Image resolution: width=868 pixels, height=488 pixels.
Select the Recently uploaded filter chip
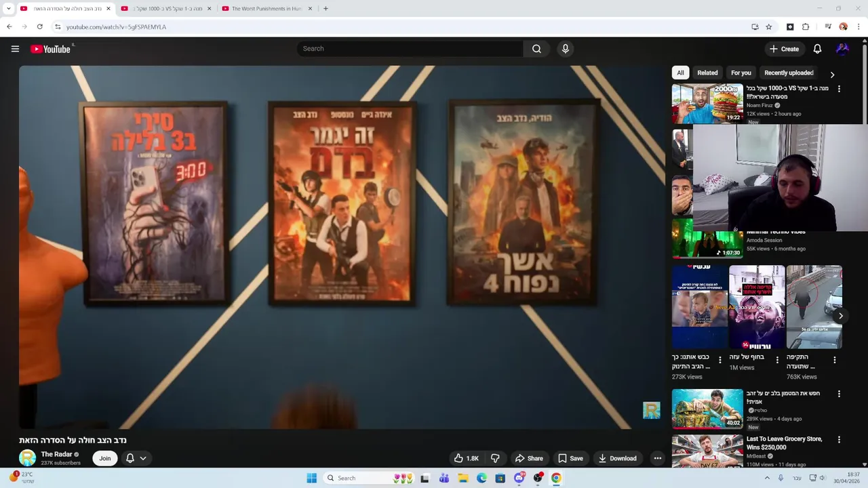pos(789,73)
